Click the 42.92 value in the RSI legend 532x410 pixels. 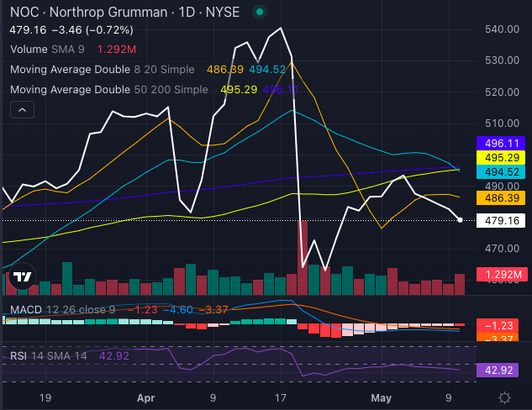click(114, 355)
